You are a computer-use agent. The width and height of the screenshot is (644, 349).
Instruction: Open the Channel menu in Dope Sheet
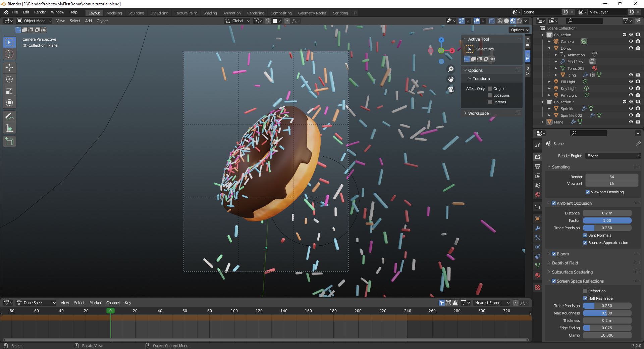point(113,303)
